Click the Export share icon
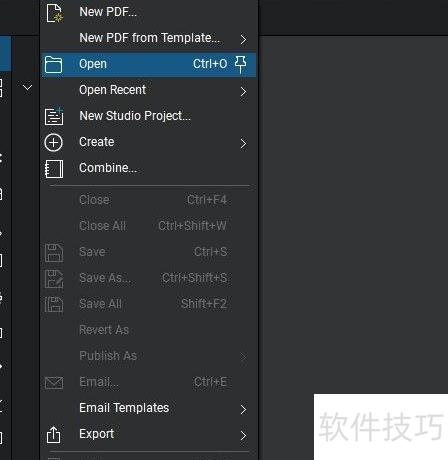 [53, 434]
